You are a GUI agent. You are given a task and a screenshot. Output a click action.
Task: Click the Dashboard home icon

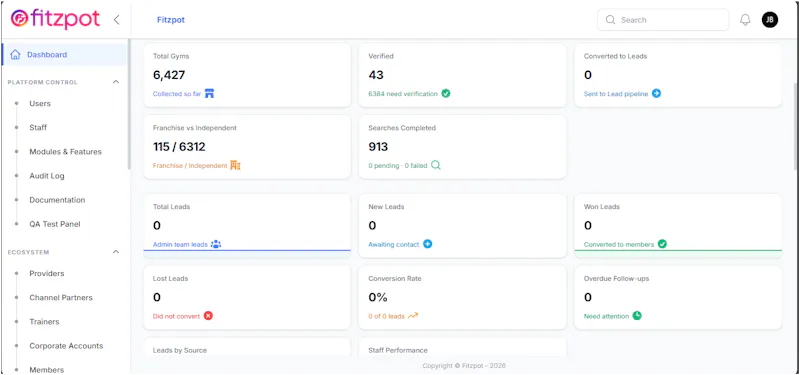[15, 55]
